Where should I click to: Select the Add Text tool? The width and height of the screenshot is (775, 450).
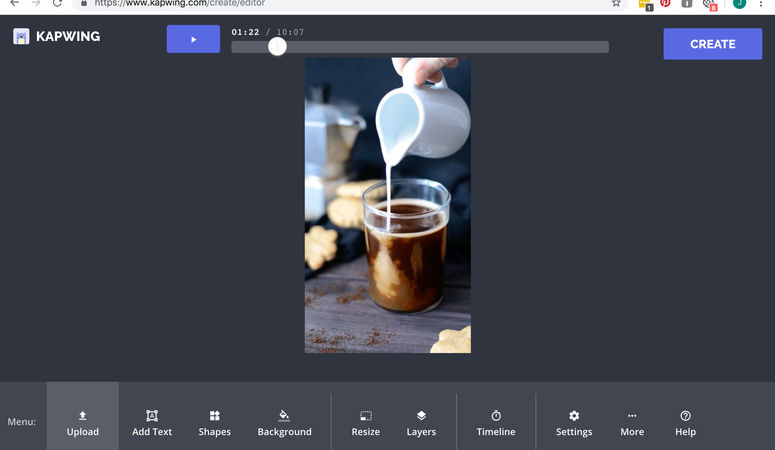tap(152, 423)
